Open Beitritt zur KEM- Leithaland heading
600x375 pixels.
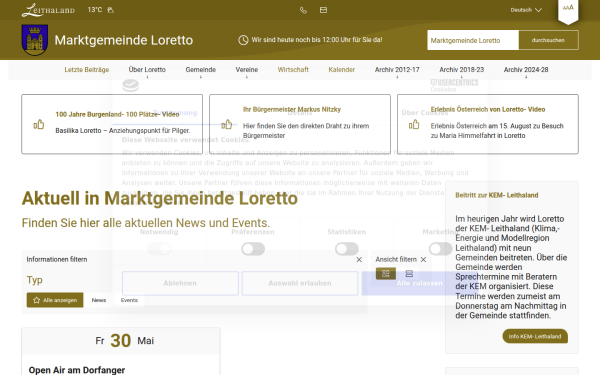pyautogui.click(x=497, y=195)
